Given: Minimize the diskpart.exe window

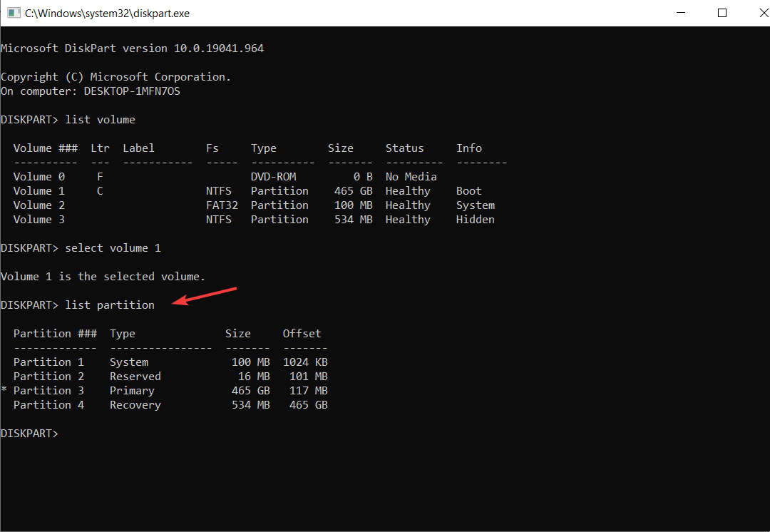Looking at the screenshot, I should (x=681, y=13).
